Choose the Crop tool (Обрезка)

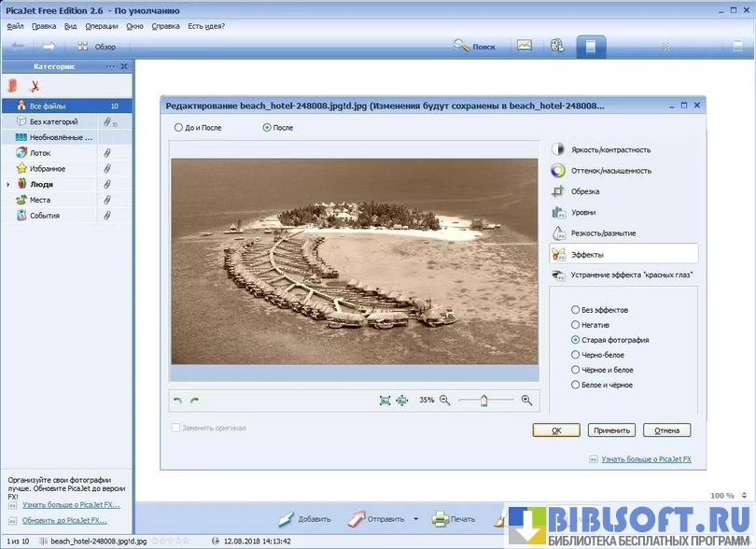(585, 191)
